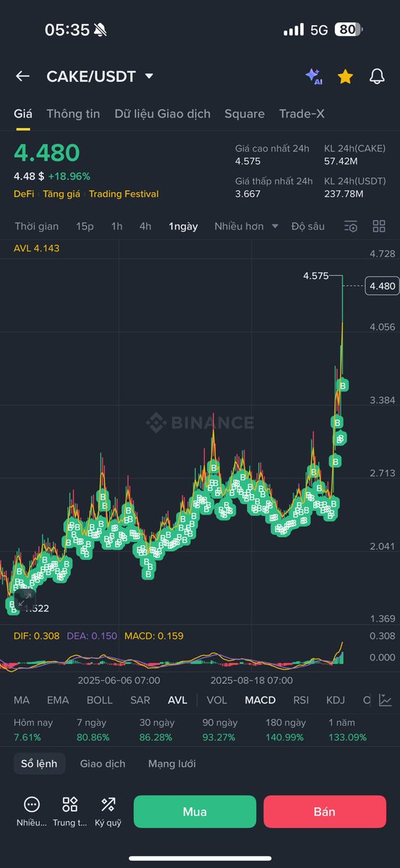Toggle the KDJ indicator
This screenshot has height=868, width=400.
tap(336, 700)
